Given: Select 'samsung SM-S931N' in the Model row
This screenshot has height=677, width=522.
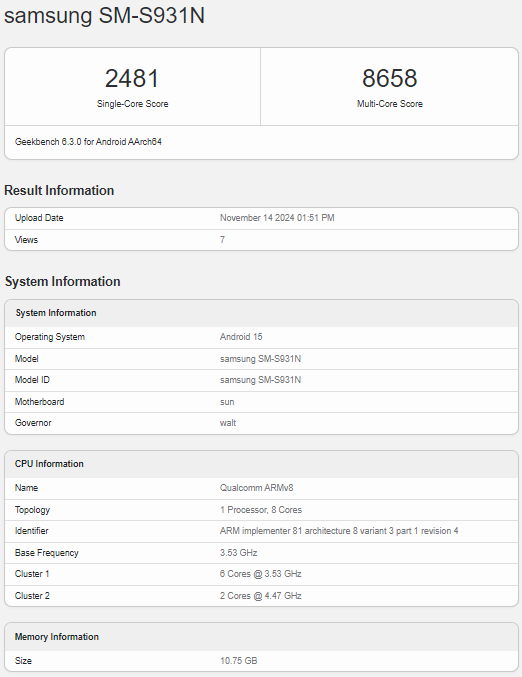Looking at the screenshot, I should pyautogui.click(x=260, y=359).
